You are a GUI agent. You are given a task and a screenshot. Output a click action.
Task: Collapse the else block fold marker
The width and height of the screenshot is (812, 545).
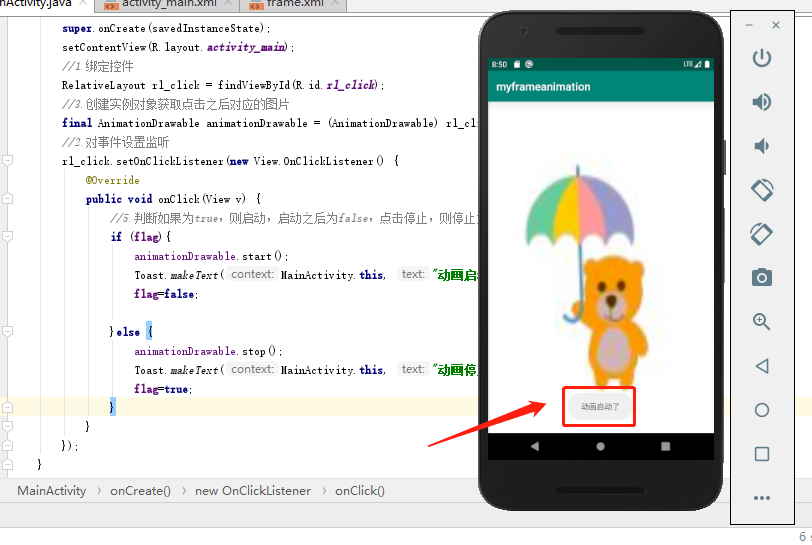[7, 332]
